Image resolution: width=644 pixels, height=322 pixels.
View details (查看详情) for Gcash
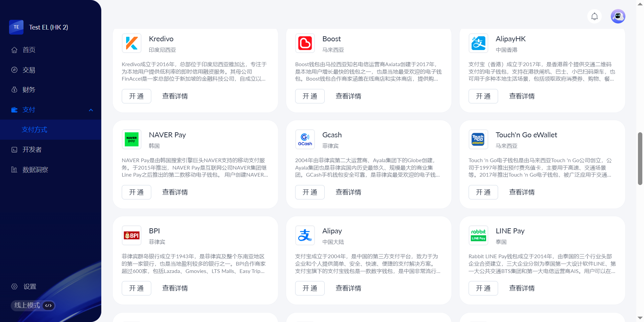(x=348, y=192)
